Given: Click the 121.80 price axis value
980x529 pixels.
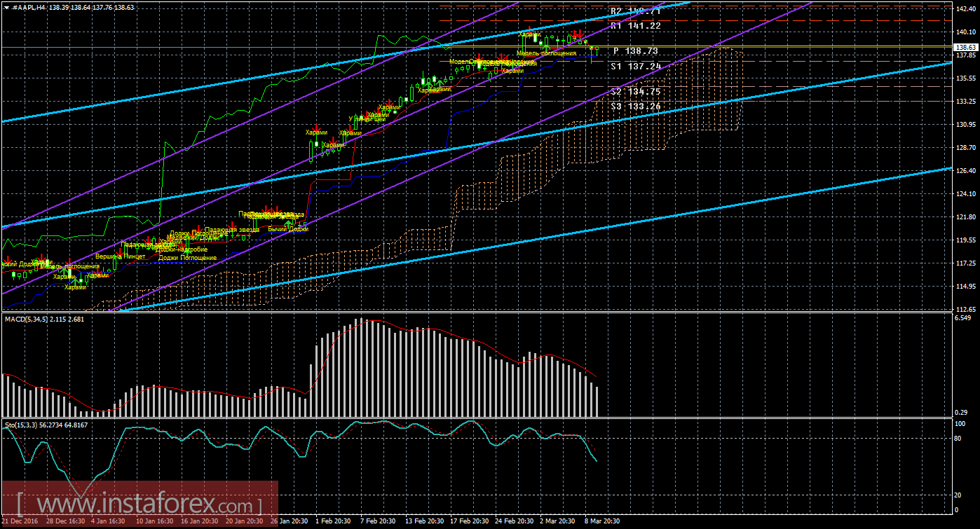Looking at the screenshot, I should pos(966,217).
